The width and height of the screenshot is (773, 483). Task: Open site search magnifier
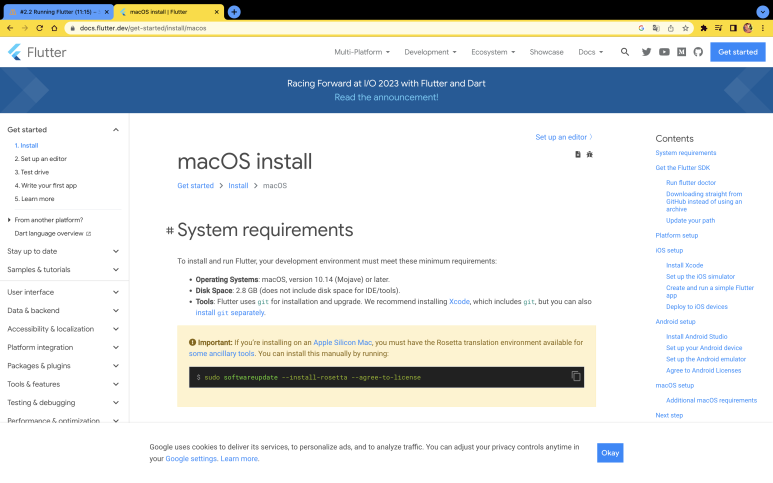(625, 52)
